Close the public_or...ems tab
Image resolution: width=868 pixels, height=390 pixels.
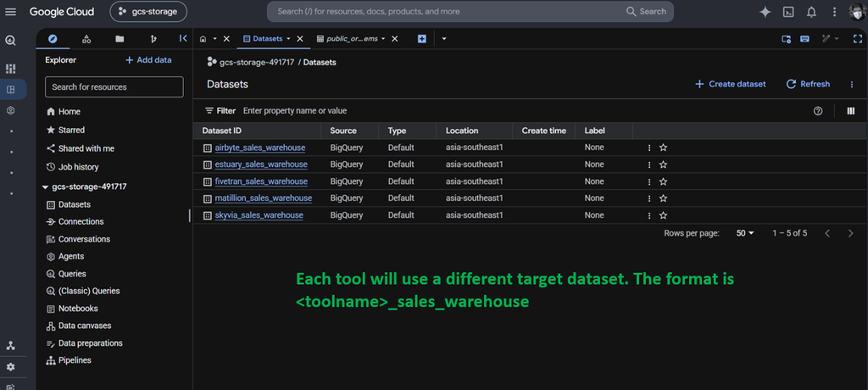pos(395,39)
